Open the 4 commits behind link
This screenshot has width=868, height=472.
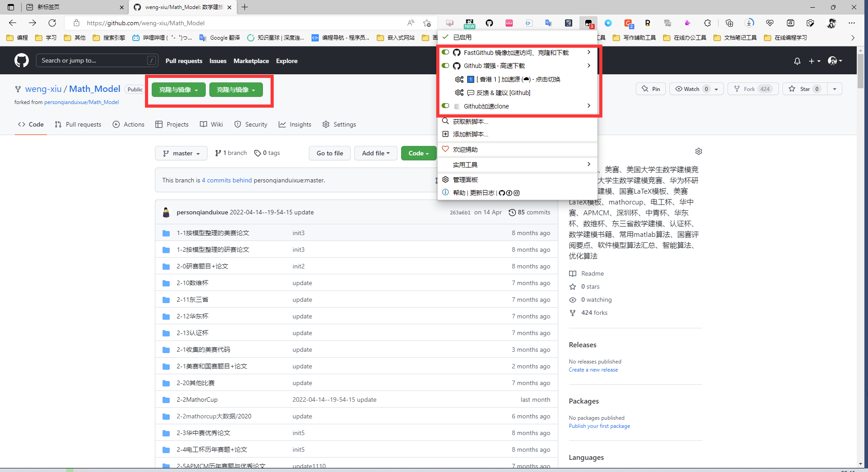[227, 180]
